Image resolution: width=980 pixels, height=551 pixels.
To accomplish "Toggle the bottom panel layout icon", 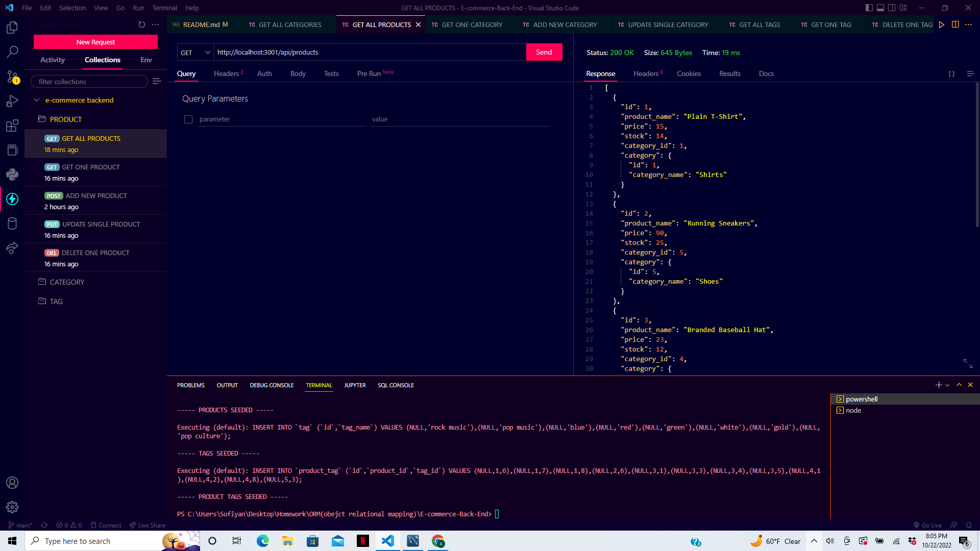I will coord(880,8).
